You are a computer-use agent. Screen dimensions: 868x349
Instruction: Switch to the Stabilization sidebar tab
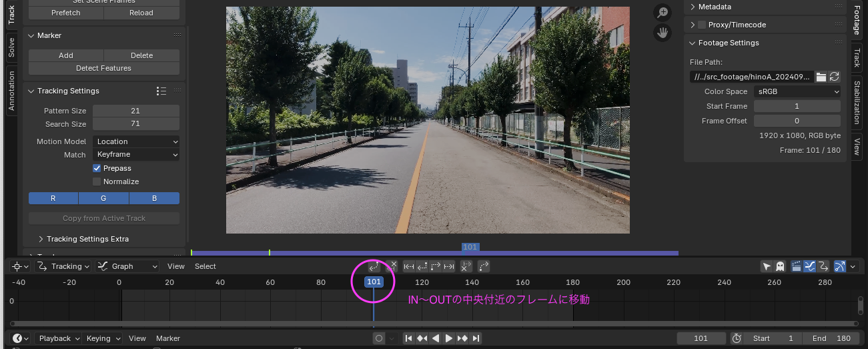[x=857, y=103]
